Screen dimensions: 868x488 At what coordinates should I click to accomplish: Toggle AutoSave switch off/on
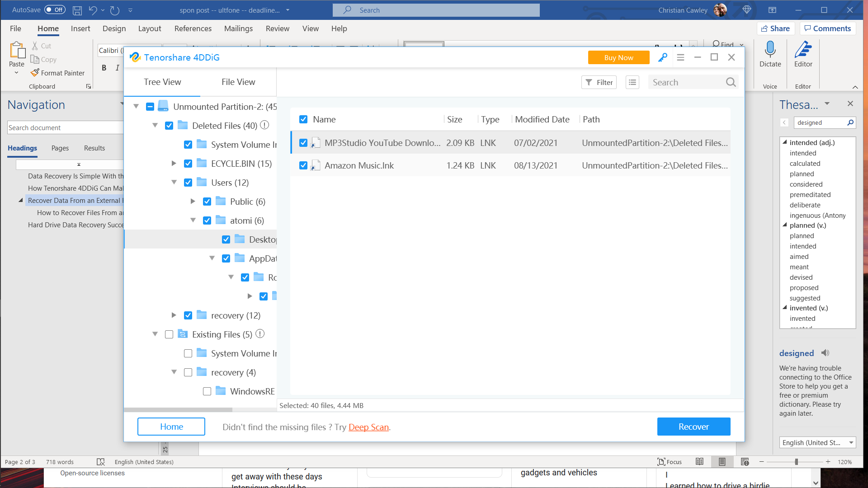[55, 10]
